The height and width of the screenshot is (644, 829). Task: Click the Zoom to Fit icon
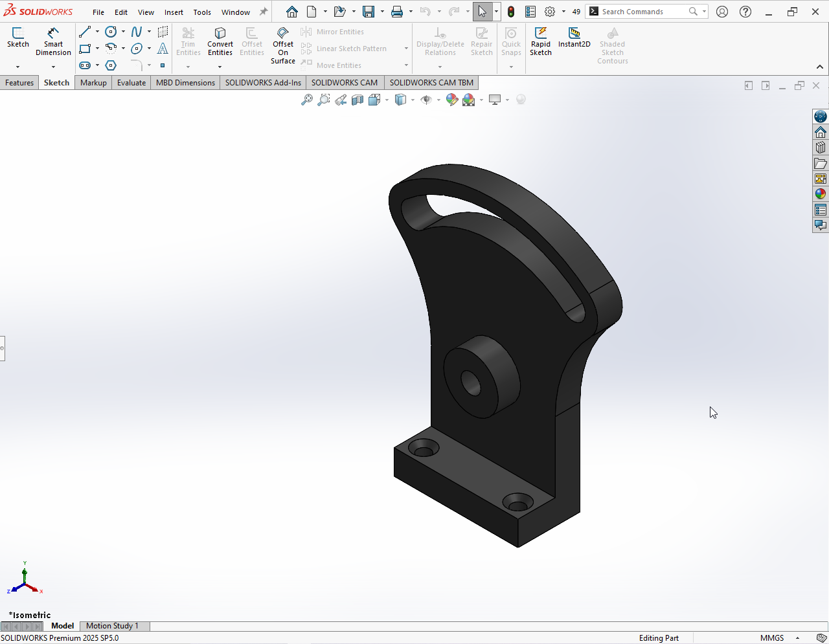307,100
